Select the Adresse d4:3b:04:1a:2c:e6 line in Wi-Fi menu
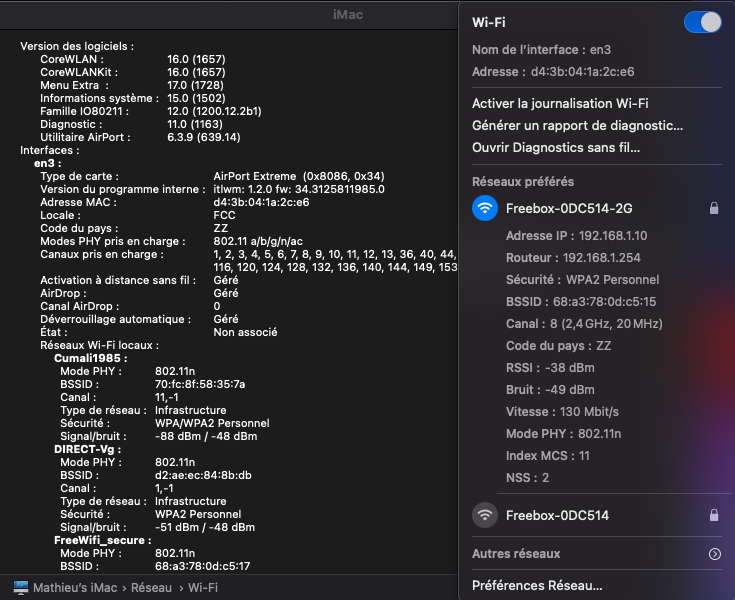Viewport: 735px width, 600px height. pyautogui.click(x=553, y=72)
